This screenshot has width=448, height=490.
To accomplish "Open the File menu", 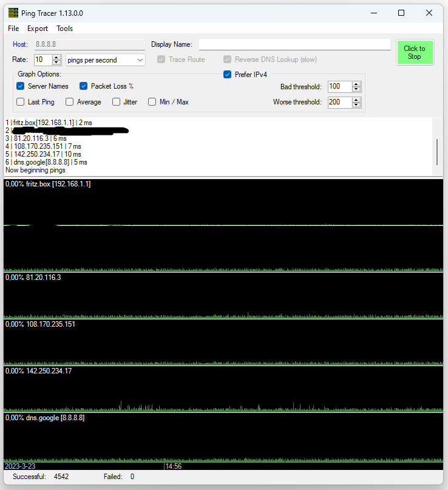I will coord(13,29).
